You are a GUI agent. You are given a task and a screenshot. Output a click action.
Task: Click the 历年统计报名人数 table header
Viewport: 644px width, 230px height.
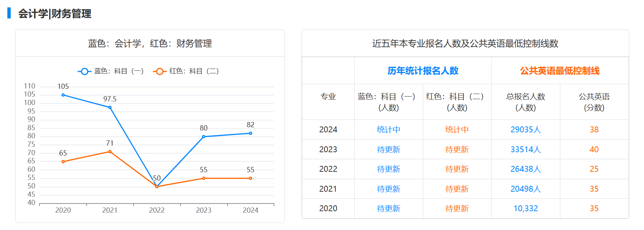pyautogui.click(x=423, y=71)
